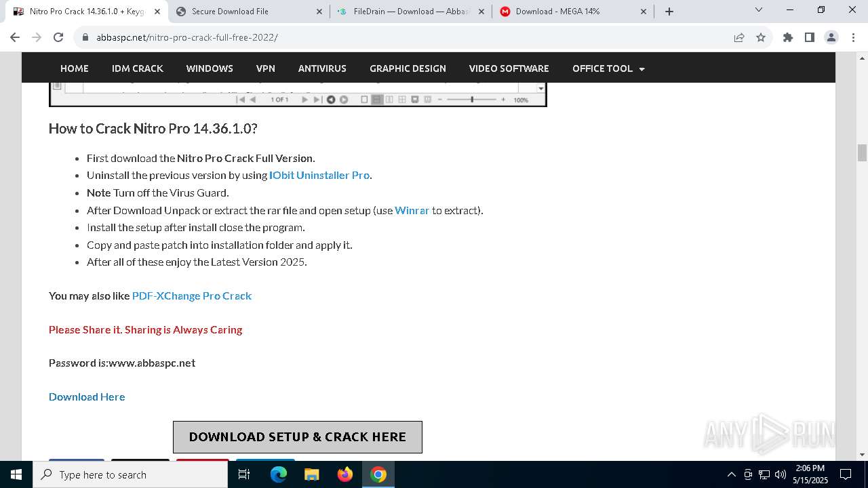Open the Windows Start menu
This screenshot has height=488, width=868.
coord(16,474)
